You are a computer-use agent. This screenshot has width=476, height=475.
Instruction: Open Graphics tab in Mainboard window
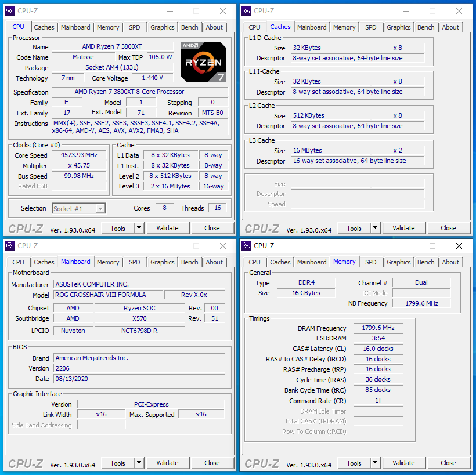[x=163, y=262]
